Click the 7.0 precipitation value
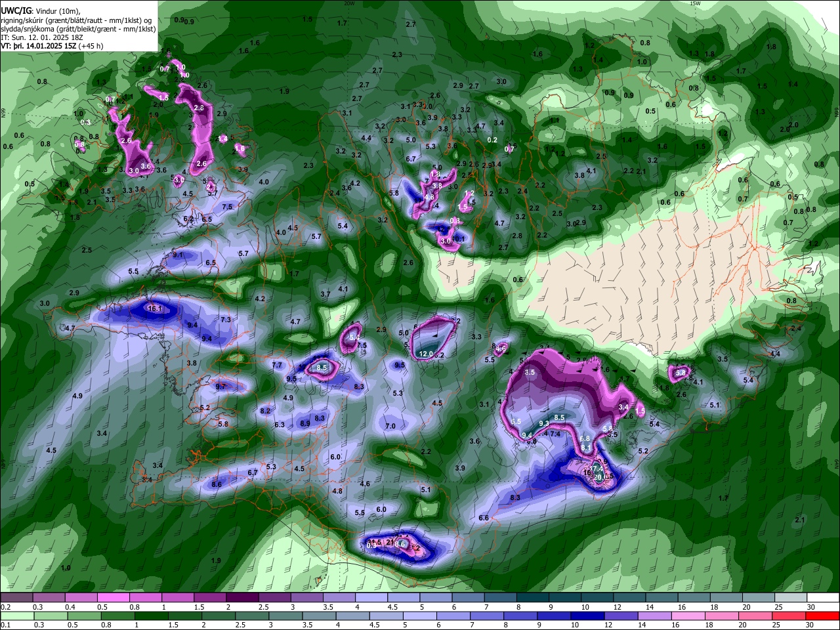The image size is (840, 630). (x=390, y=426)
